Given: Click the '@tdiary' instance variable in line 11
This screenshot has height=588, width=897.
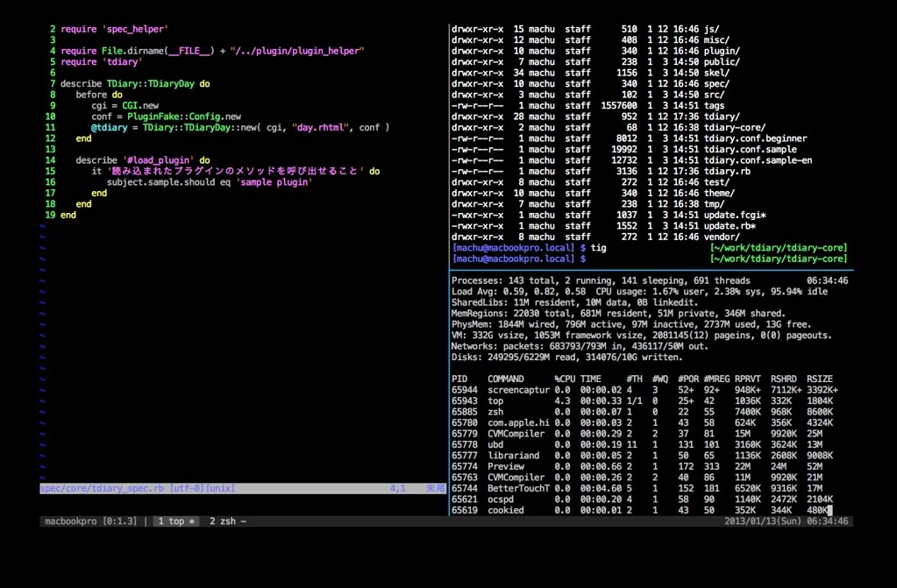Looking at the screenshot, I should click(x=109, y=128).
